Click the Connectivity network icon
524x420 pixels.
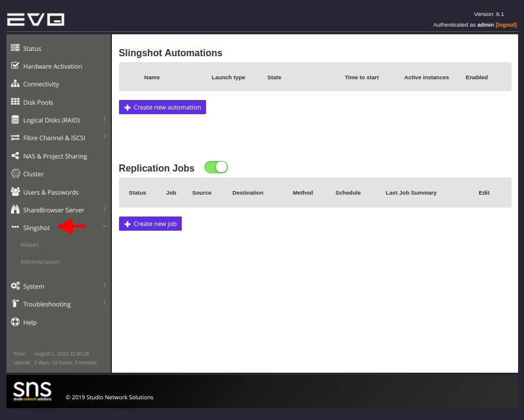point(15,83)
